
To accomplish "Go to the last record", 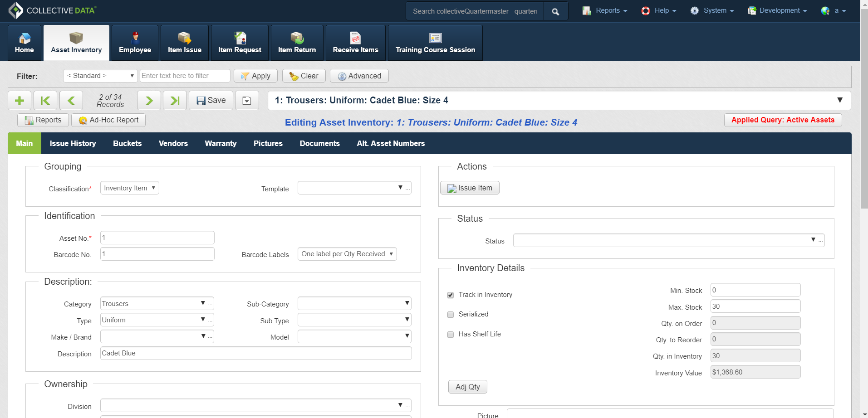I will coord(175,101).
